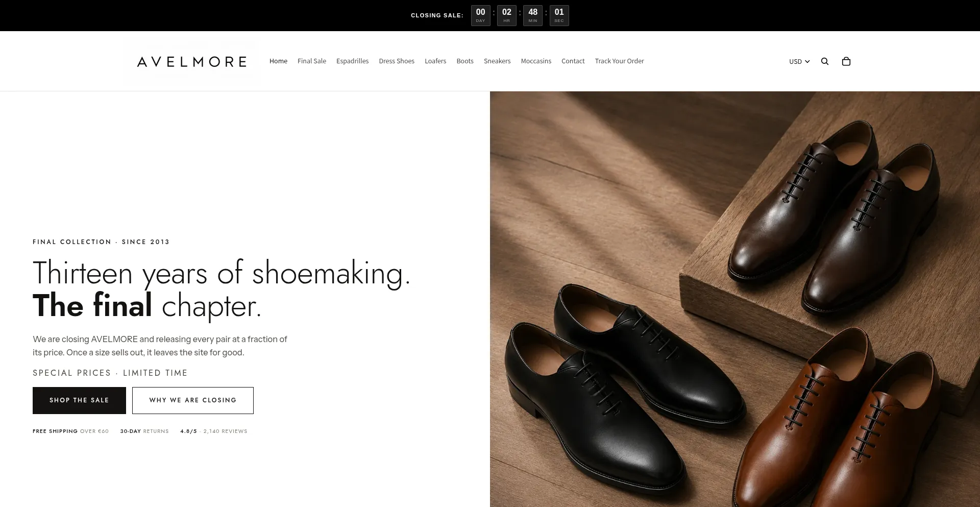The height and width of the screenshot is (507, 980).
Task: Click the countdown minutes box
Action: point(533,15)
